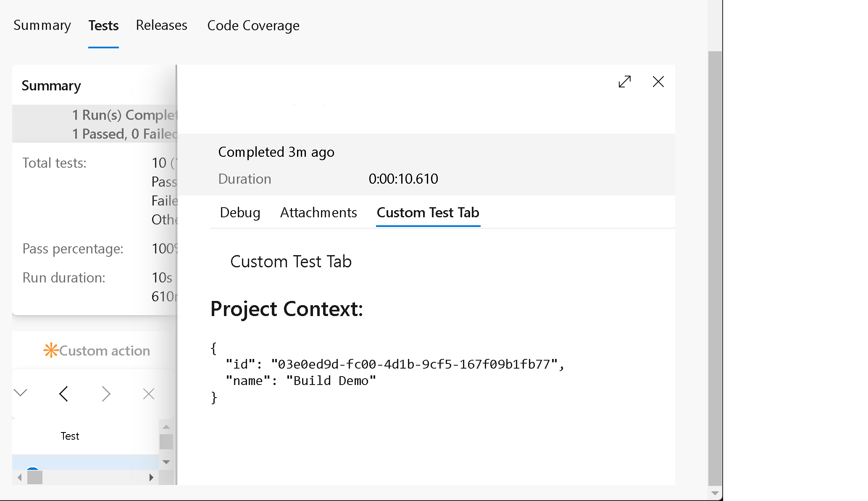Image resolution: width=868 pixels, height=501 pixels.
Task: Click the Code Coverage tab
Action: pyautogui.click(x=253, y=26)
